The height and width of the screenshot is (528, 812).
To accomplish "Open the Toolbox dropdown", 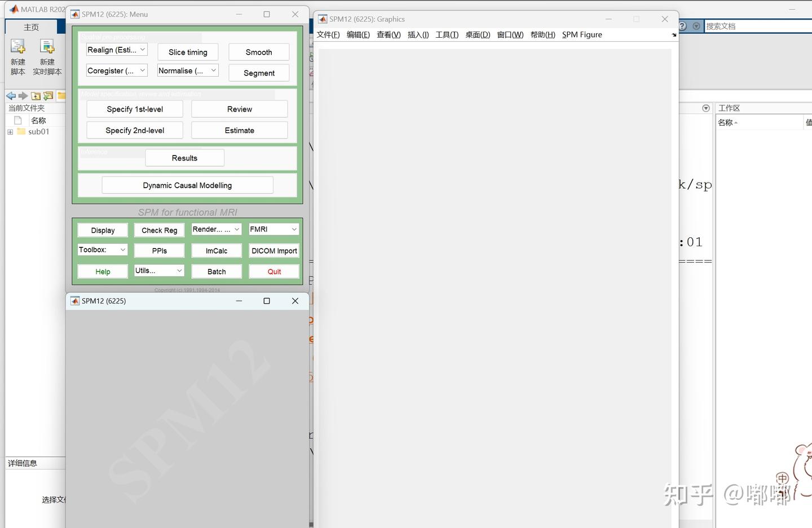I will coord(103,250).
